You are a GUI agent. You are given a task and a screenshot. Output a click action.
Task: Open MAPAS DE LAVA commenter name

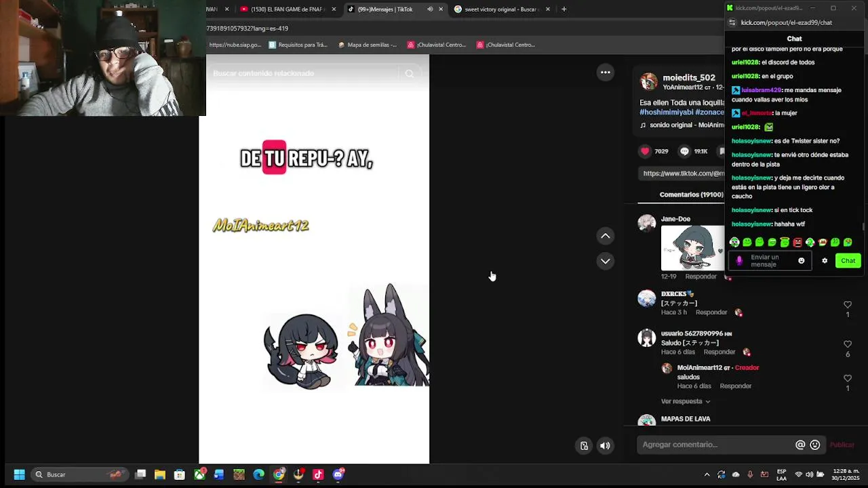(x=686, y=419)
